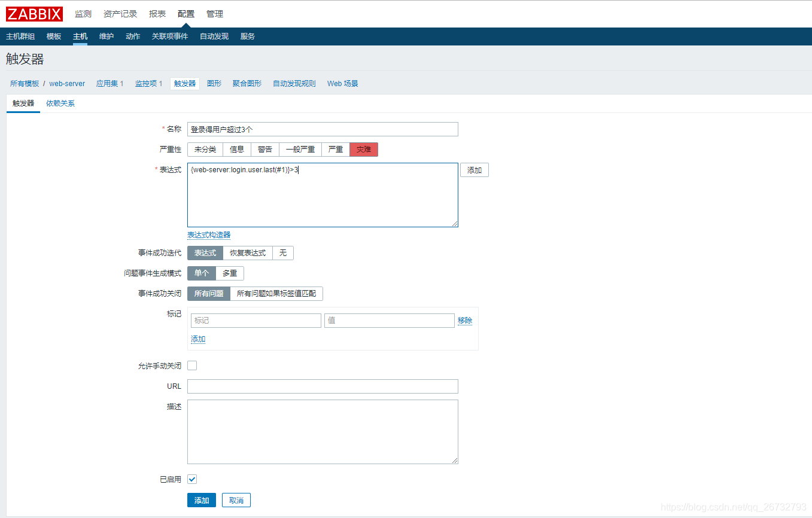812x518 pixels.
Task: Set severity to 灾难
Action: [364, 150]
